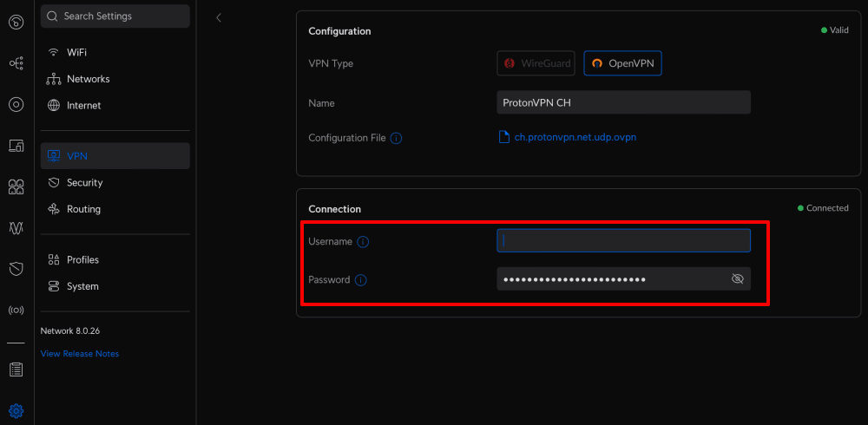Open the Client Devices icon

click(x=16, y=146)
